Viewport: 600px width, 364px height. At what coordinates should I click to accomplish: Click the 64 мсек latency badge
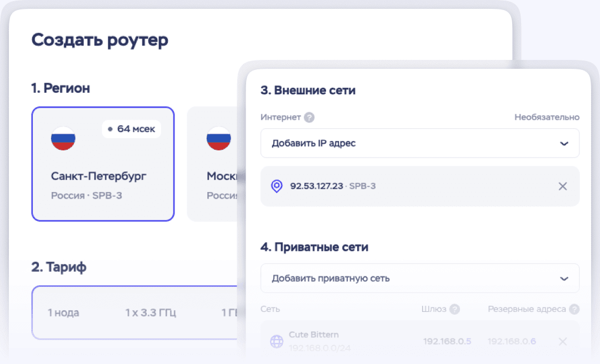(x=132, y=129)
